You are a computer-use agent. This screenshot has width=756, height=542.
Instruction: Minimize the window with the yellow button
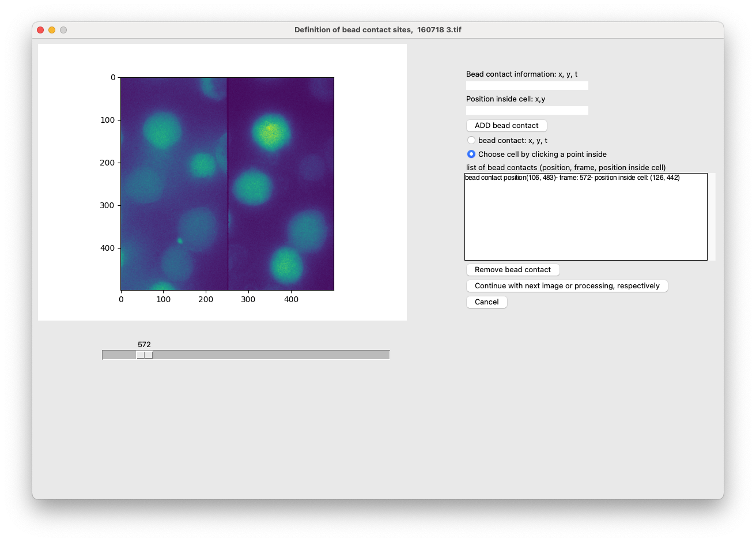51,29
